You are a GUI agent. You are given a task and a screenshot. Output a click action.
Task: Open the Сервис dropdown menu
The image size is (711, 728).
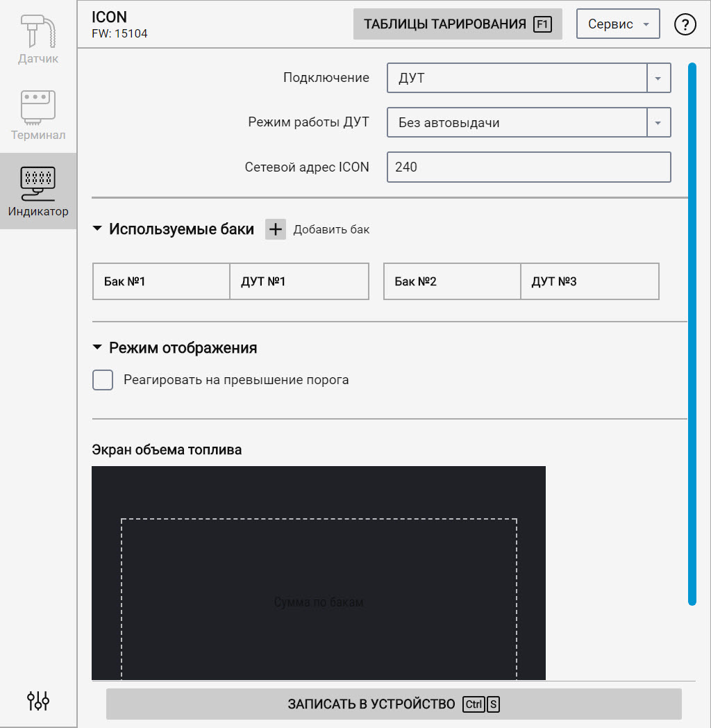618,24
